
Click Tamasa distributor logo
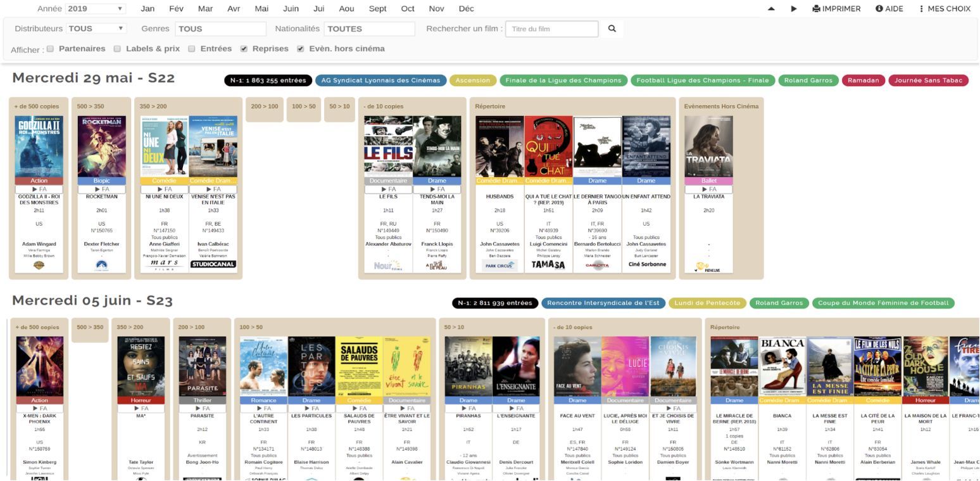click(548, 265)
